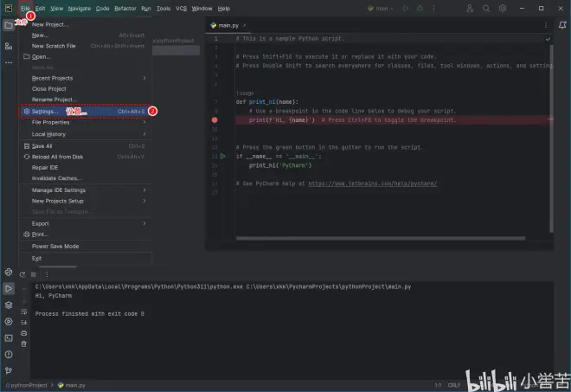Rerun the script in Run panel
The width and height of the screenshot is (571, 392).
[x=22, y=274]
